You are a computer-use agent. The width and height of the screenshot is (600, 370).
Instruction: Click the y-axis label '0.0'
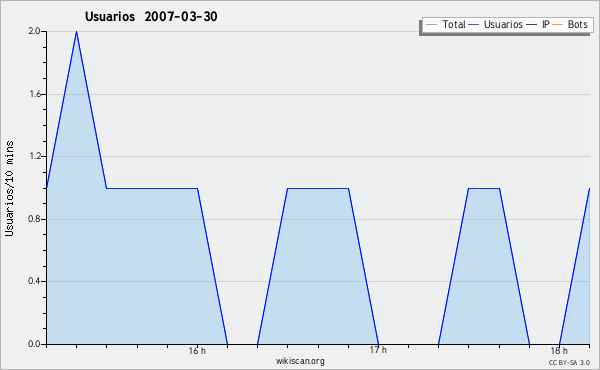34,344
